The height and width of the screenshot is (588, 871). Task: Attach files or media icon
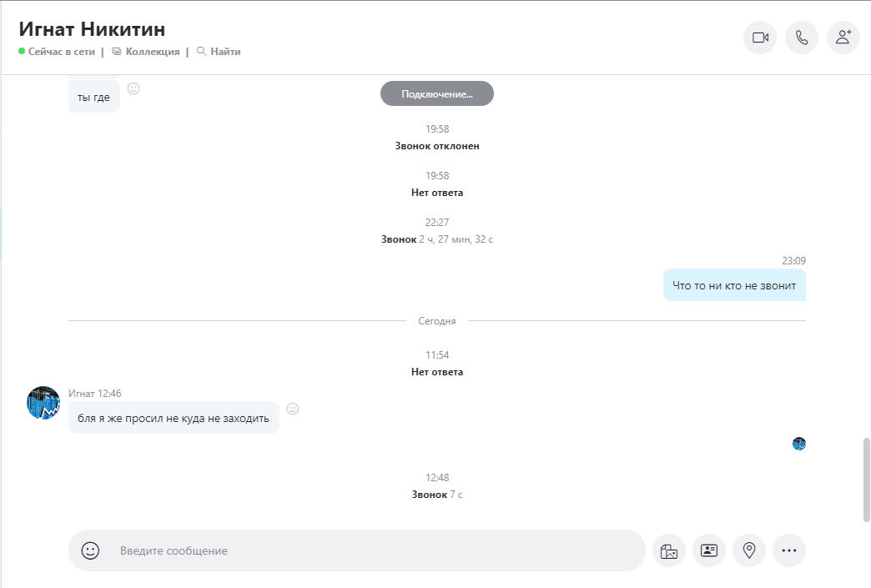(x=669, y=550)
